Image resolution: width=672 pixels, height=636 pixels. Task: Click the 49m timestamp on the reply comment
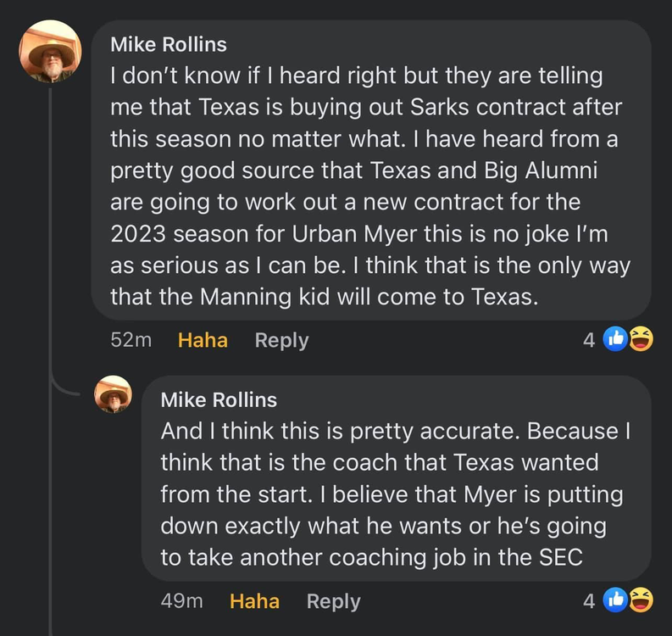pos(182,601)
